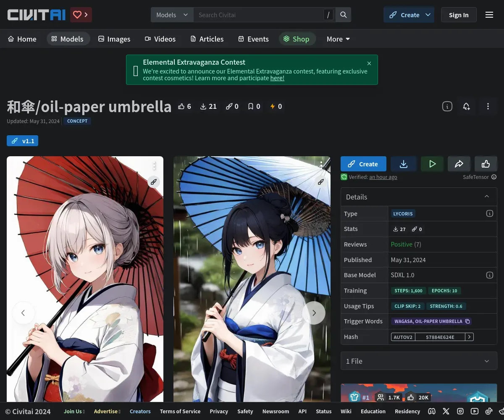Open the LYCORIS type info icon
Screen dimensions: 504x420
click(490, 214)
